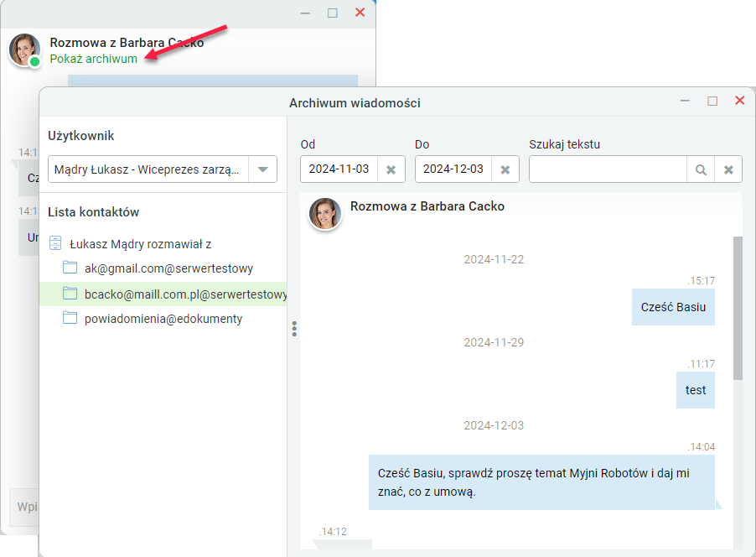This screenshot has height=557, width=756.
Task: Clear the search text field
Action: click(x=728, y=169)
